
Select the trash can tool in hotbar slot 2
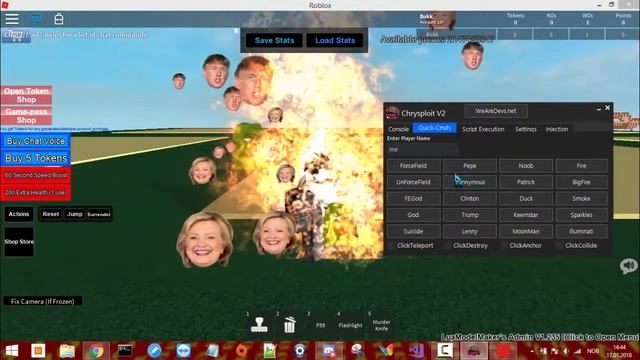pos(289,325)
